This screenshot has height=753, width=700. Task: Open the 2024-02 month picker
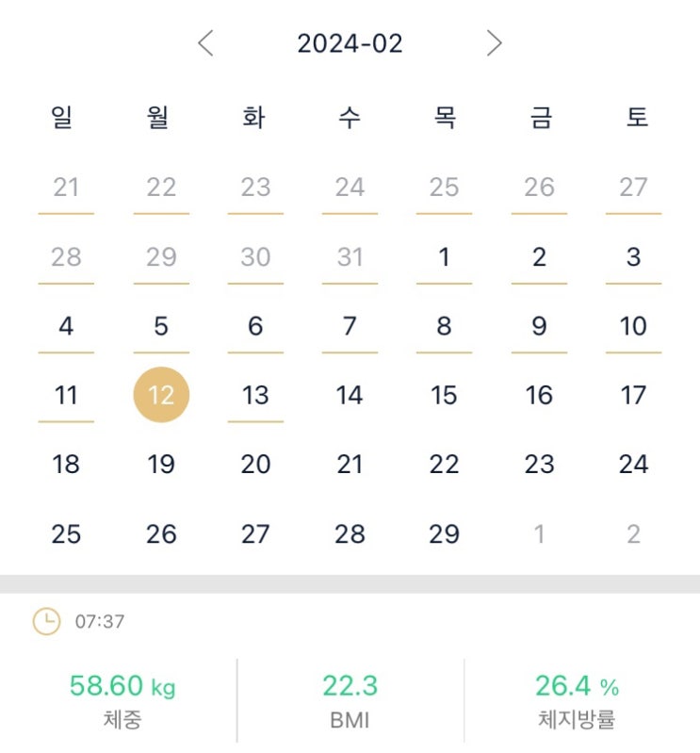coord(350,43)
